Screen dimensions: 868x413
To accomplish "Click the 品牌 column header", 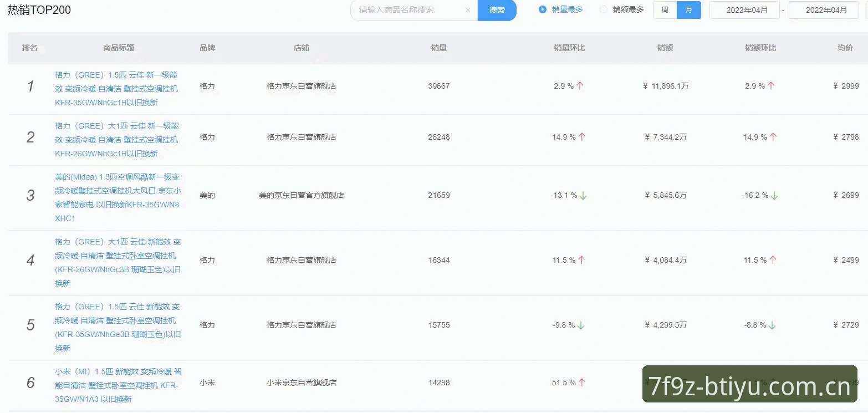I will (x=207, y=48).
